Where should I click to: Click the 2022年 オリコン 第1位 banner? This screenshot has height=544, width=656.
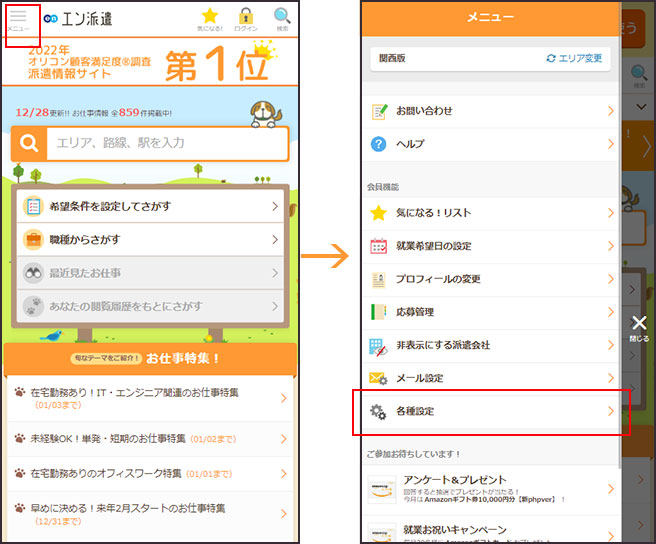pos(150,62)
